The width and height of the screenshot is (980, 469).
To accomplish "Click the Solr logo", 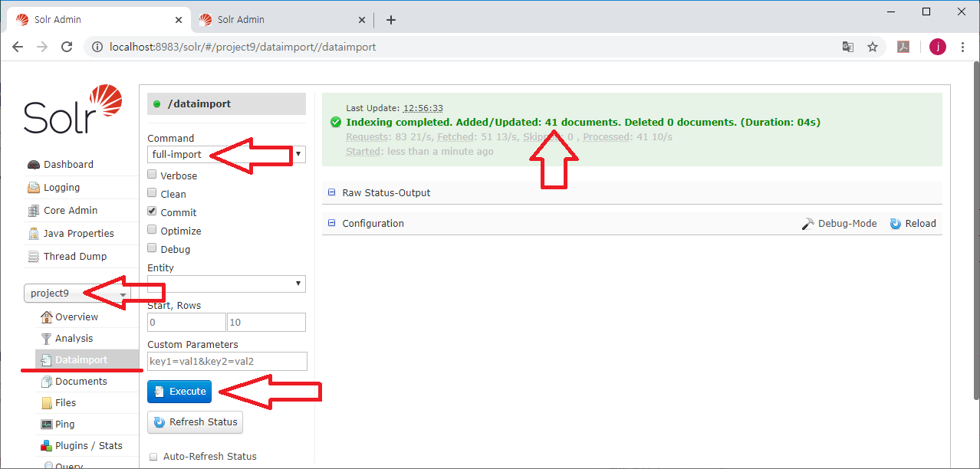I will (73, 110).
